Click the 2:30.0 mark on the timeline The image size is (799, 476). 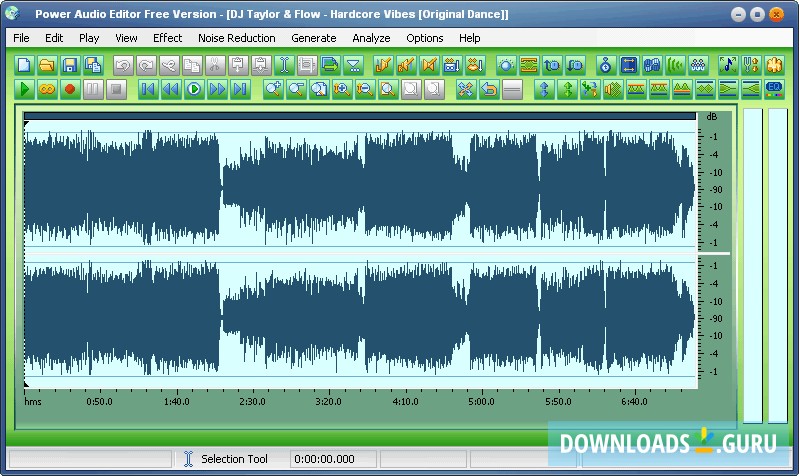click(x=252, y=402)
